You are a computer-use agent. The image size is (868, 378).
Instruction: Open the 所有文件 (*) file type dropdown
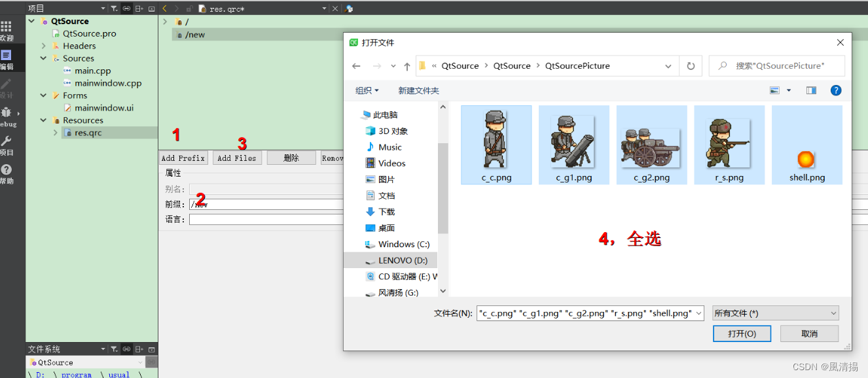[776, 313]
